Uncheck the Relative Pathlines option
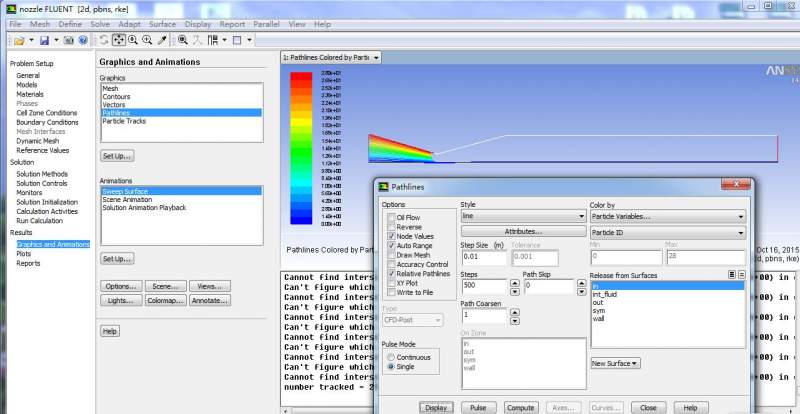The height and width of the screenshot is (414, 800). coord(390,273)
